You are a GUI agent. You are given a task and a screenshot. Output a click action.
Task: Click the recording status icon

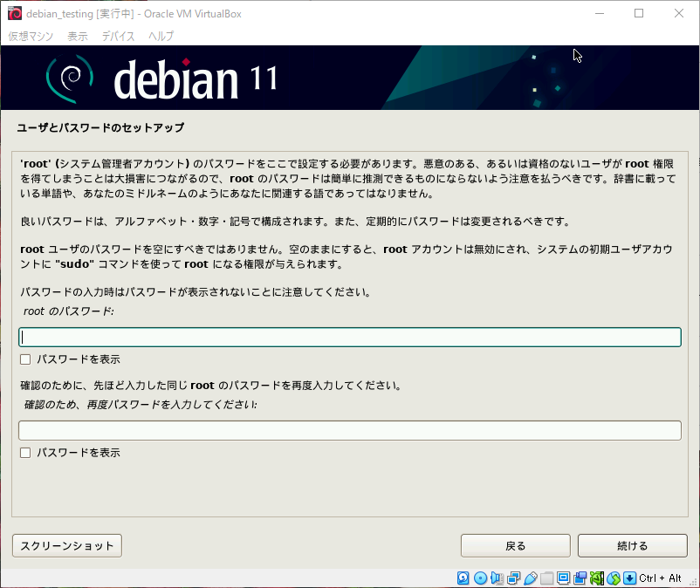click(580, 578)
